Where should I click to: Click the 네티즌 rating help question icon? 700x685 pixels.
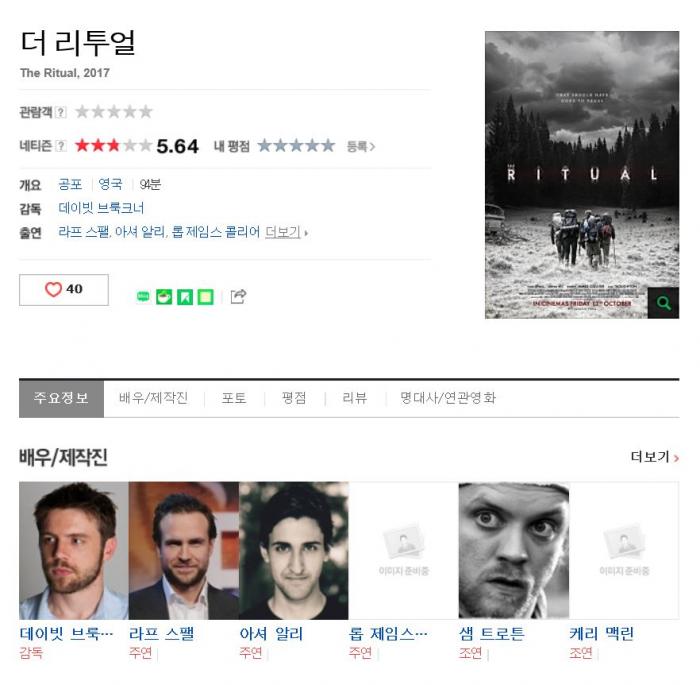pos(61,146)
